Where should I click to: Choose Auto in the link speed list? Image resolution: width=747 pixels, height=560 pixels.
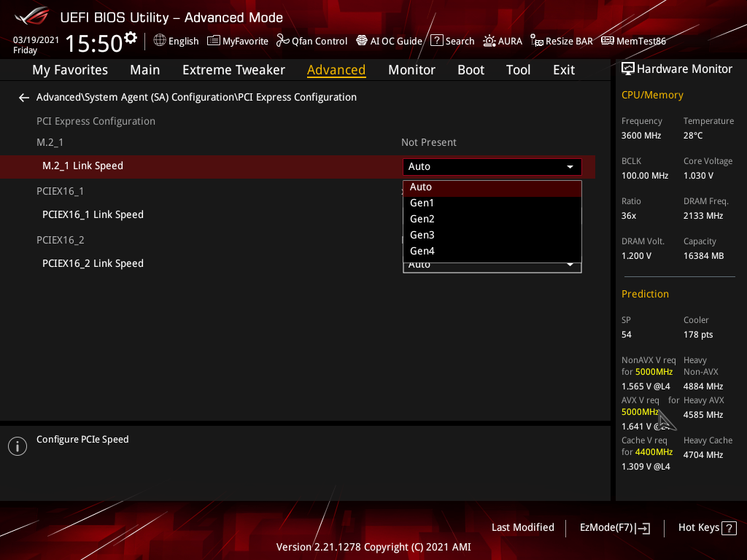pos(492,187)
